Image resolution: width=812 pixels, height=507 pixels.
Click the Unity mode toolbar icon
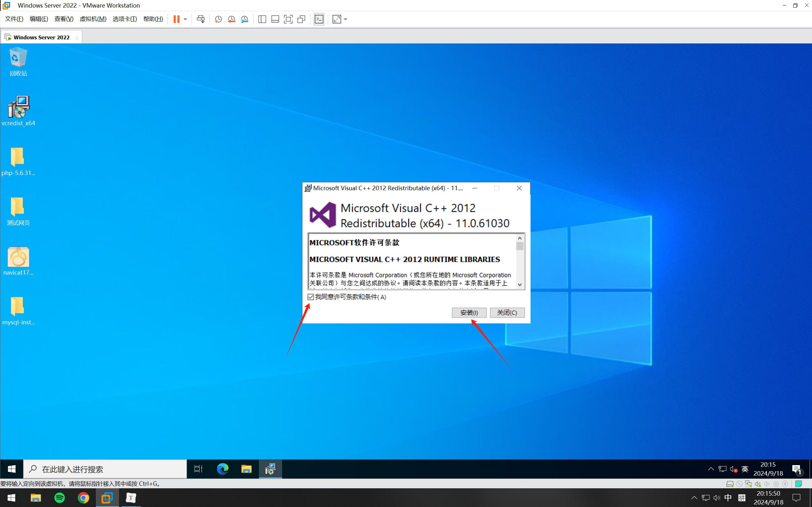pyautogui.click(x=301, y=19)
